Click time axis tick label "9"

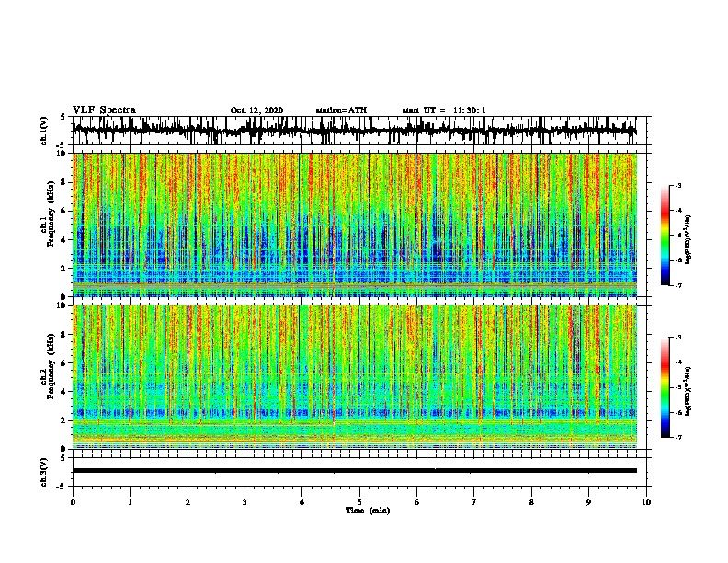point(588,502)
